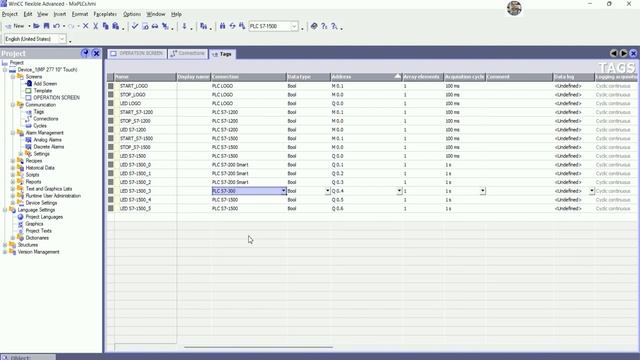The image size is (640, 360).
Task: Sort by the Address column header
Action: coord(366,77)
